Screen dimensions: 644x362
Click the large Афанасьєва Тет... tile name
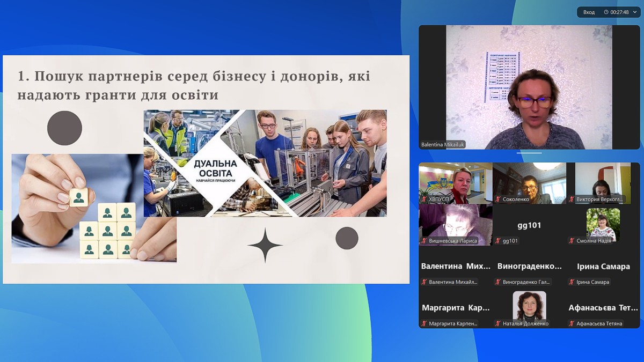coord(603,308)
